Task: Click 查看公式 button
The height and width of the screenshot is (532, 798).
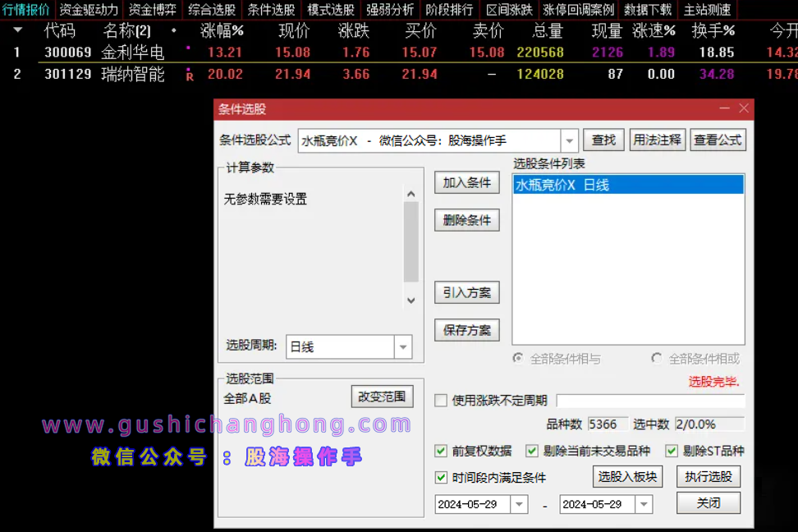Action: [718, 140]
